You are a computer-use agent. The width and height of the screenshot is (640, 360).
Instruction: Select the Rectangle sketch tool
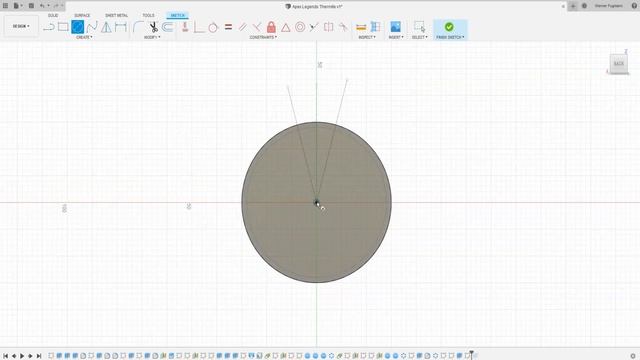[63, 27]
